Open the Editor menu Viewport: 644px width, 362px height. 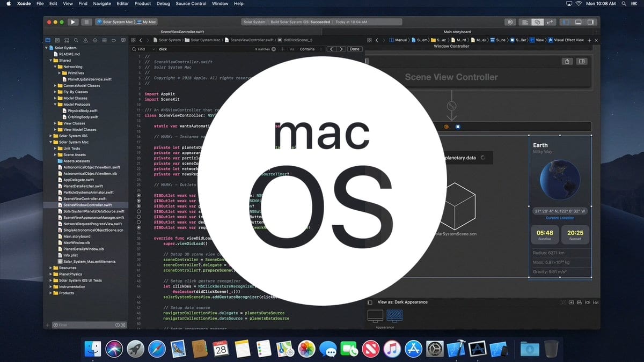point(122,4)
